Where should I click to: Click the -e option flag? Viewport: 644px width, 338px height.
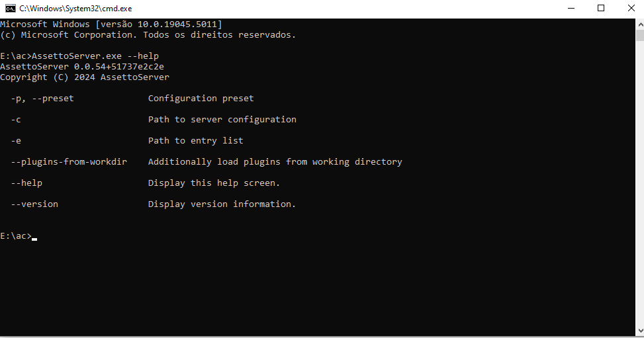pos(16,141)
